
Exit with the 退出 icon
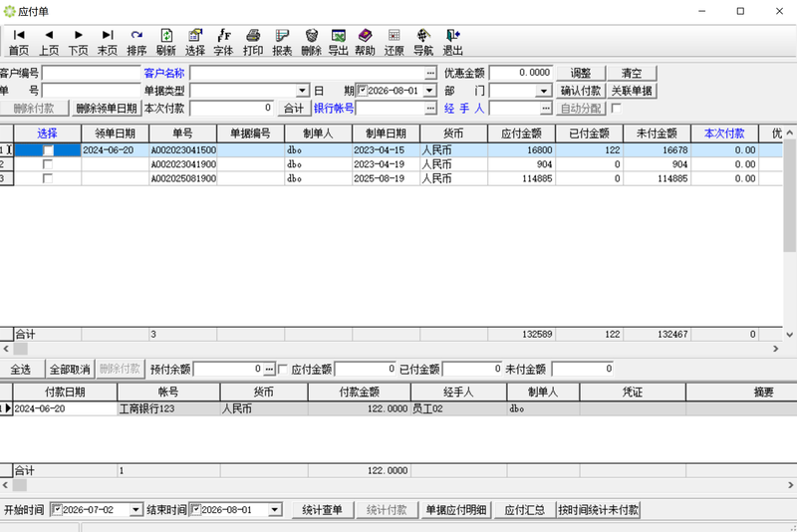coord(452,42)
